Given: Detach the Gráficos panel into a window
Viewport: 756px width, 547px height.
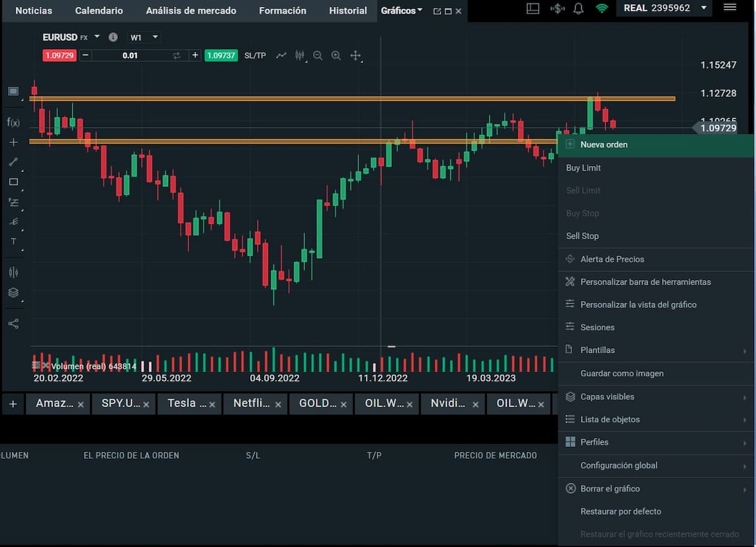Looking at the screenshot, I should click(437, 11).
